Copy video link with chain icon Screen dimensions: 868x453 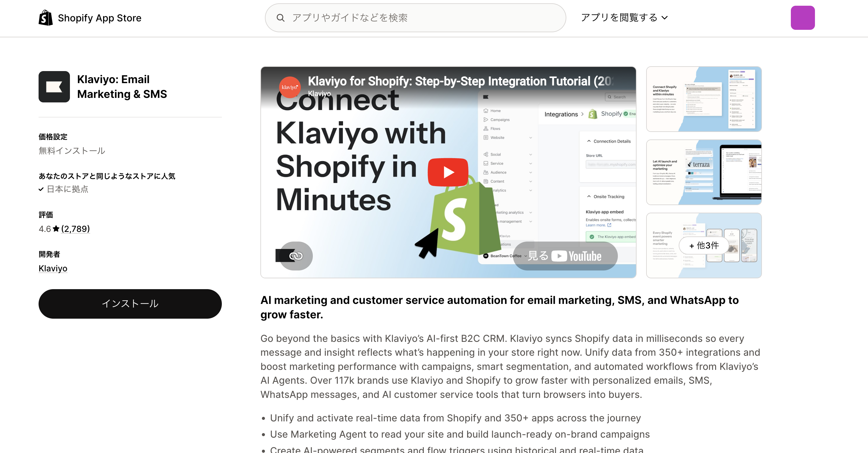coord(296,256)
